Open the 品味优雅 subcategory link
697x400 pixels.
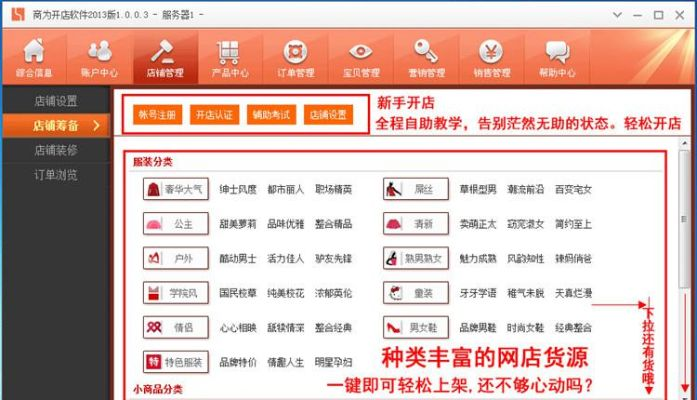click(x=285, y=224)
